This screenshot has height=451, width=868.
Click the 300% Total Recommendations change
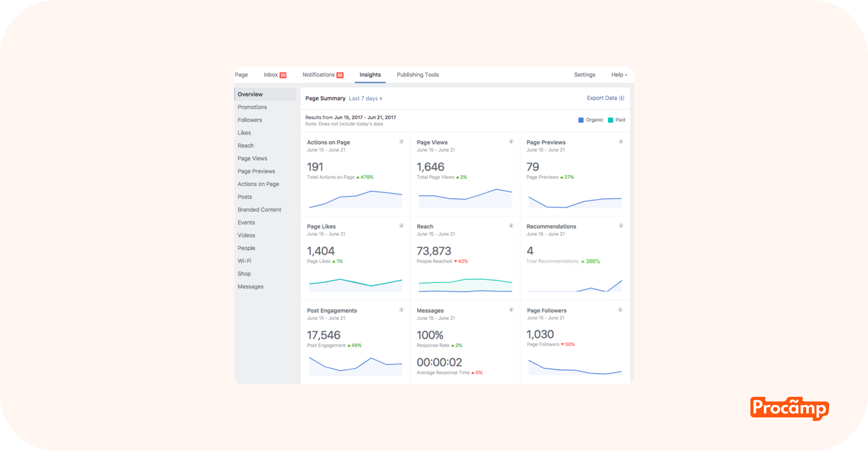[590, 261]
